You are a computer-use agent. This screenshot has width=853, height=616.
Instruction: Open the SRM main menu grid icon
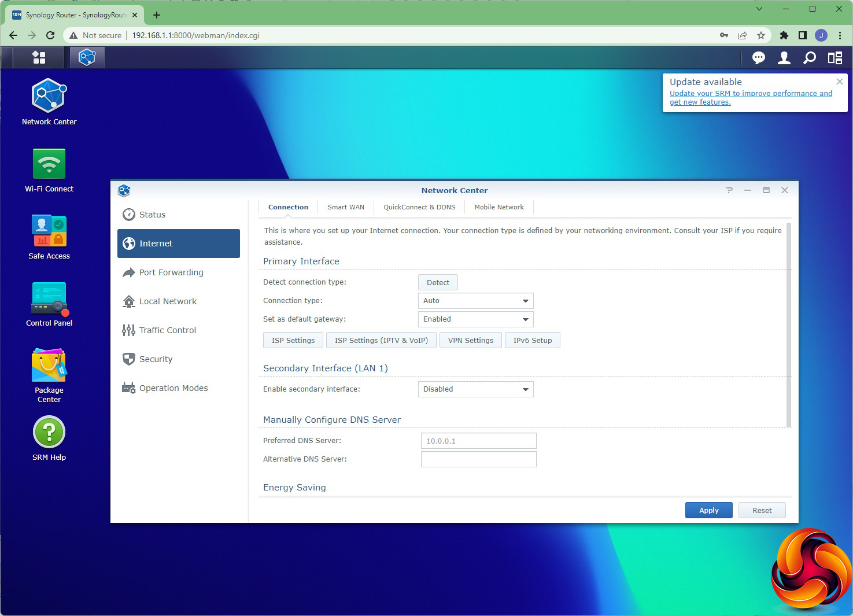click(39, 57)
